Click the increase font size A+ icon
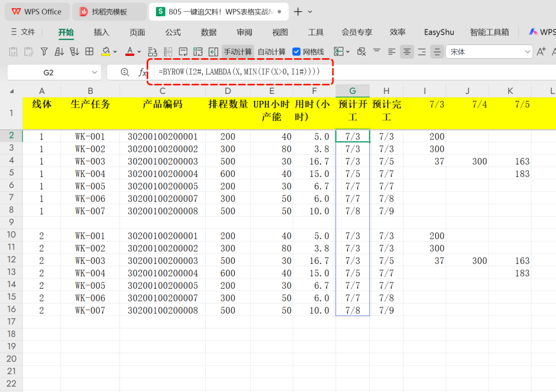 (541, 52)
